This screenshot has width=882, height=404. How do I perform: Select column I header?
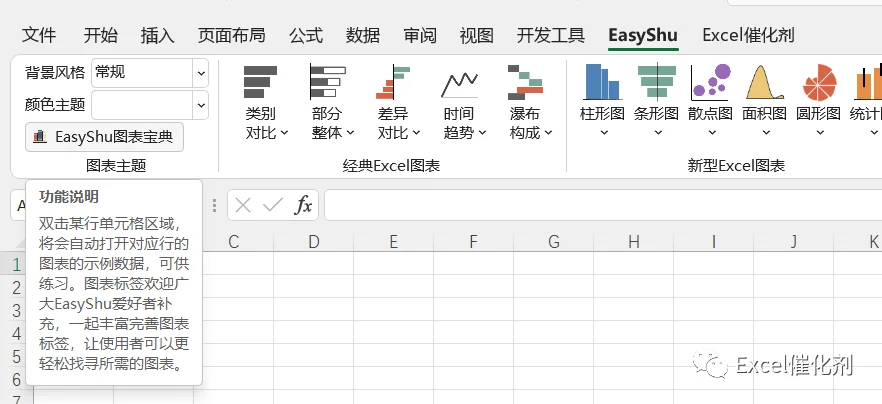713,242
